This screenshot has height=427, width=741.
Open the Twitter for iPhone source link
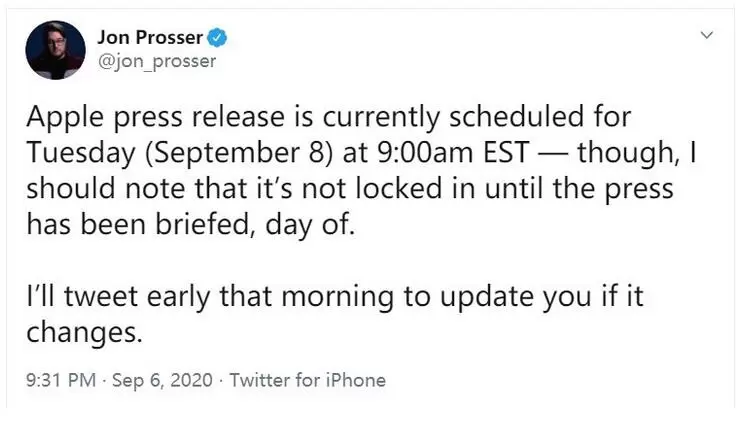[308, 380]
